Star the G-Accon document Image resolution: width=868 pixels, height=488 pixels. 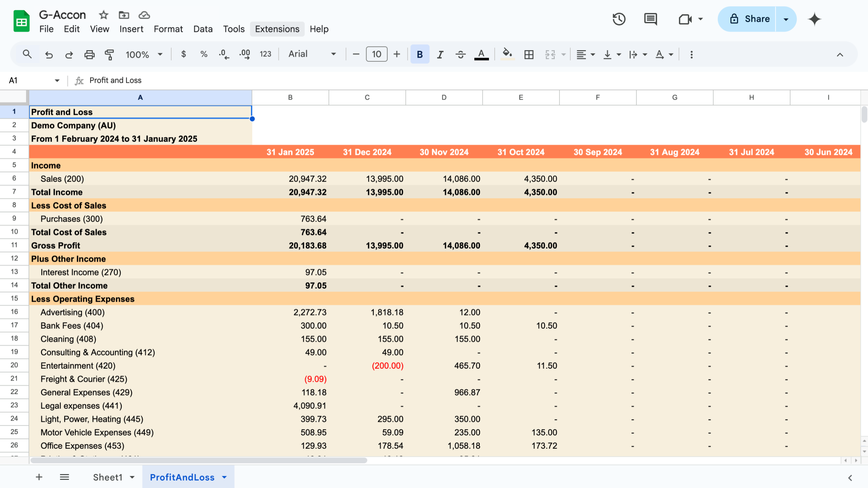103,15
